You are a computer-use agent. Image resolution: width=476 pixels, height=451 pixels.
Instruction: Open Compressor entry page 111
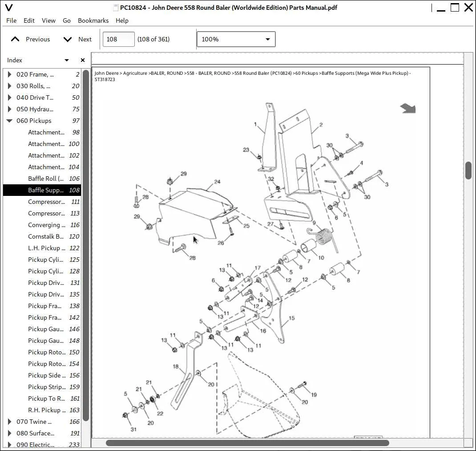pyautogui.click(x=42, y=202)
